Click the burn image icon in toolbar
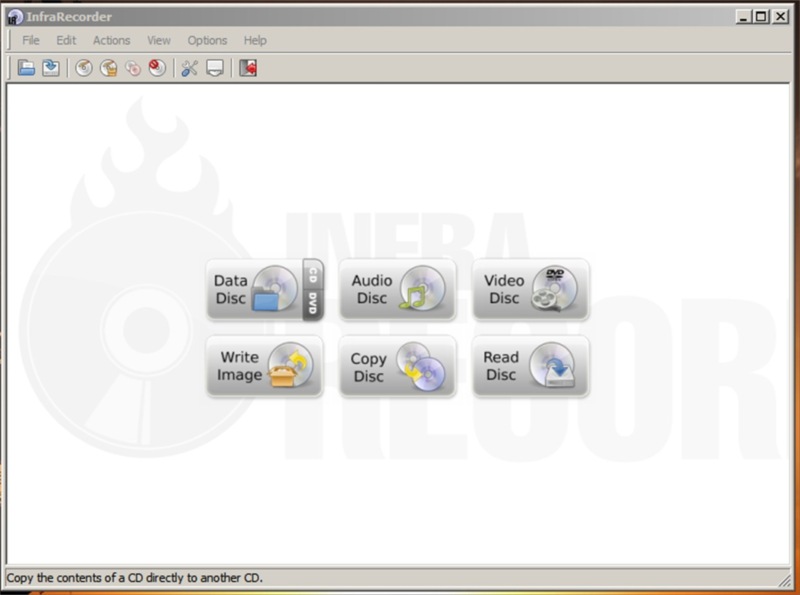Image resolution: width=800 pixels, height=595 pixels. pyautogui.click(x=108, y=68)
